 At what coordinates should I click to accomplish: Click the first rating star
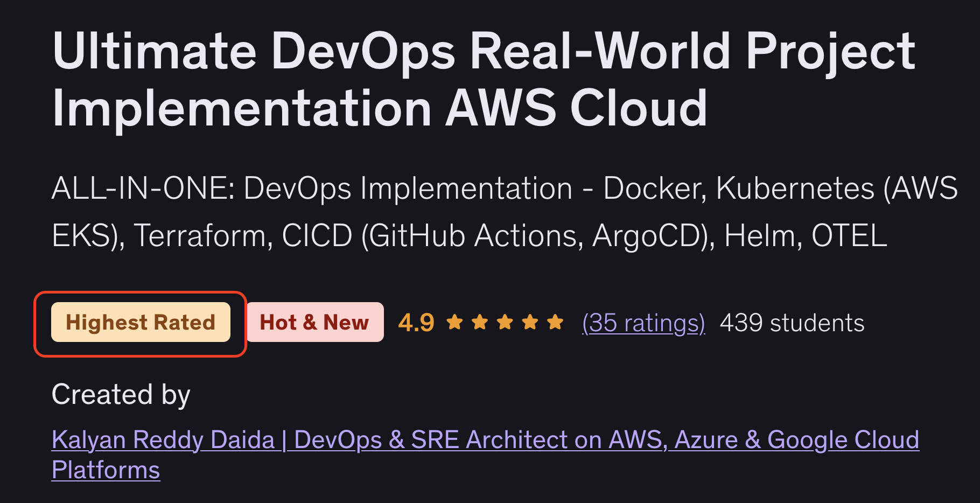[x=455, y=322]
